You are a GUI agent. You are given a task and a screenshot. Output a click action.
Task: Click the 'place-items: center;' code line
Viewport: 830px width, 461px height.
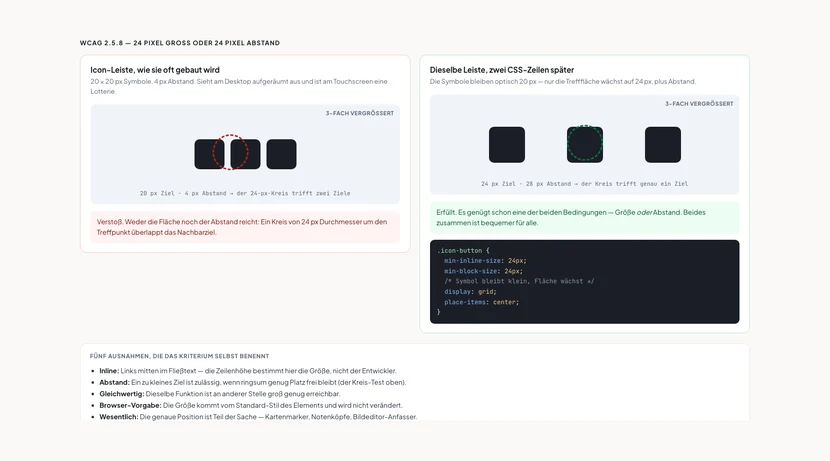(482, 302)
